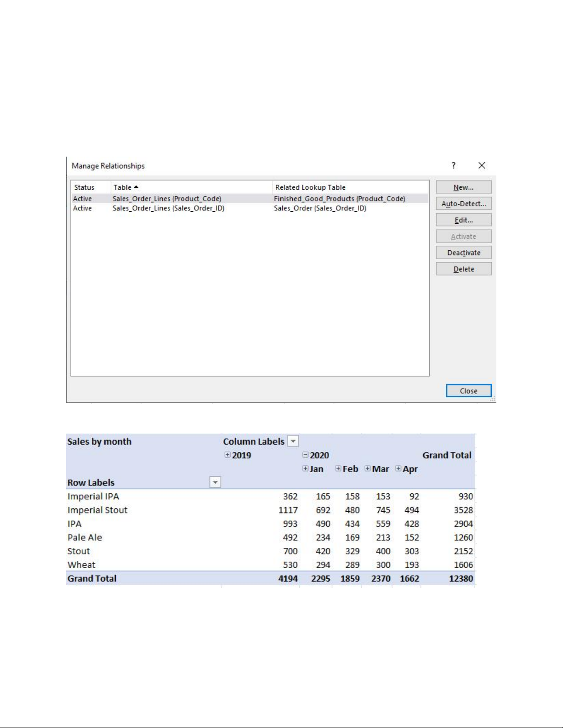
Task: Expand the 2019 year group
Action: [227, 455]
